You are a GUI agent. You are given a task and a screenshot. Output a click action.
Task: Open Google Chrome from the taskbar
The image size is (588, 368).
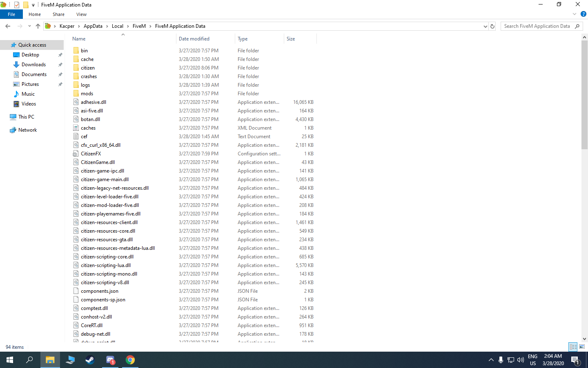[130, 360]
